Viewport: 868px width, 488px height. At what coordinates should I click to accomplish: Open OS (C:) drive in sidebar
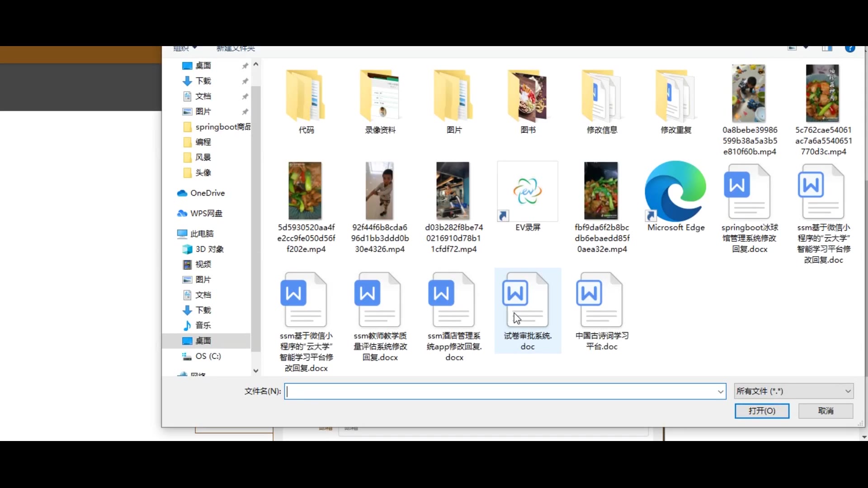point(208,356)
